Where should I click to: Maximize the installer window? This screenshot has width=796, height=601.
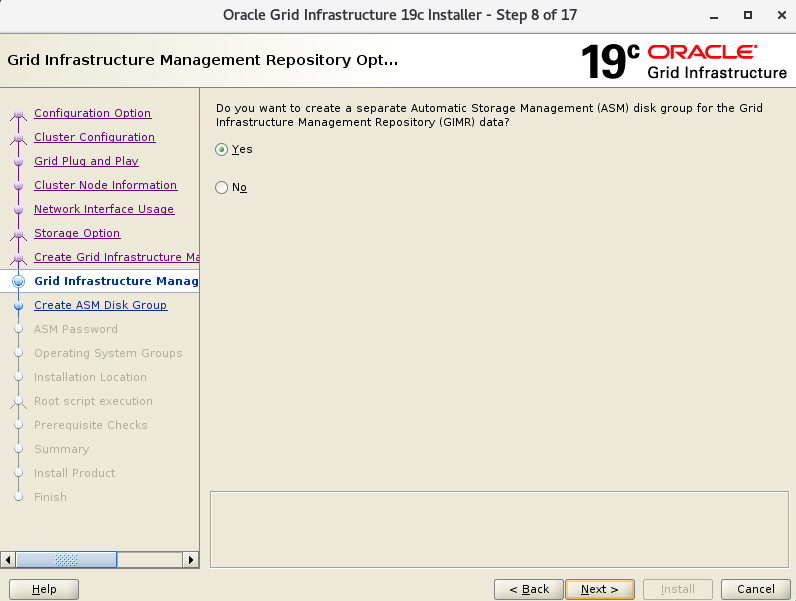[748, 15]
